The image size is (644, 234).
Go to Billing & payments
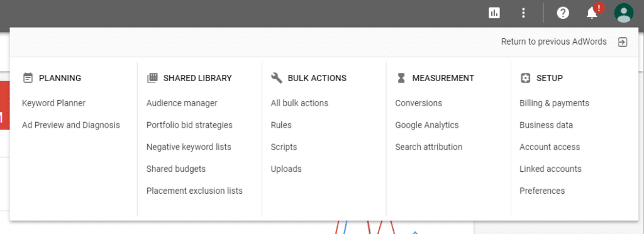(555, 103)
